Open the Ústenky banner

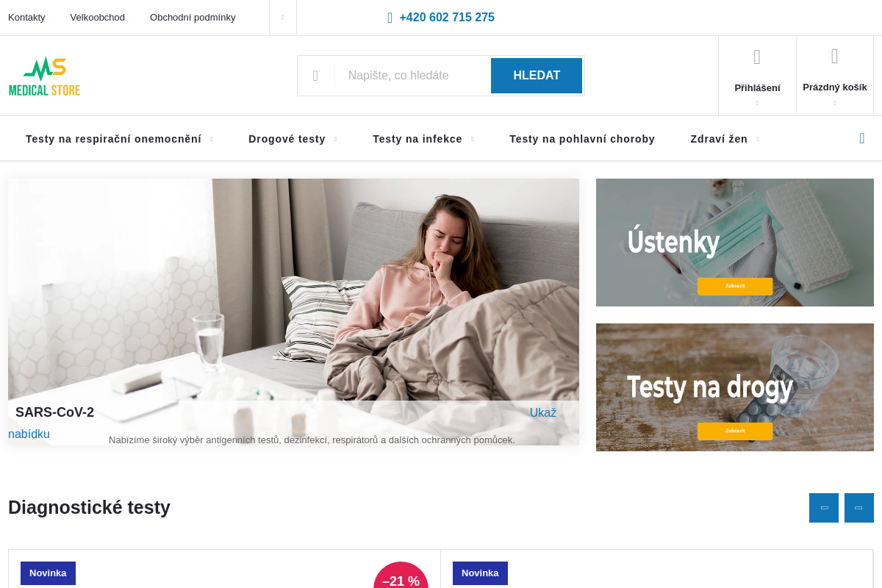735,243
